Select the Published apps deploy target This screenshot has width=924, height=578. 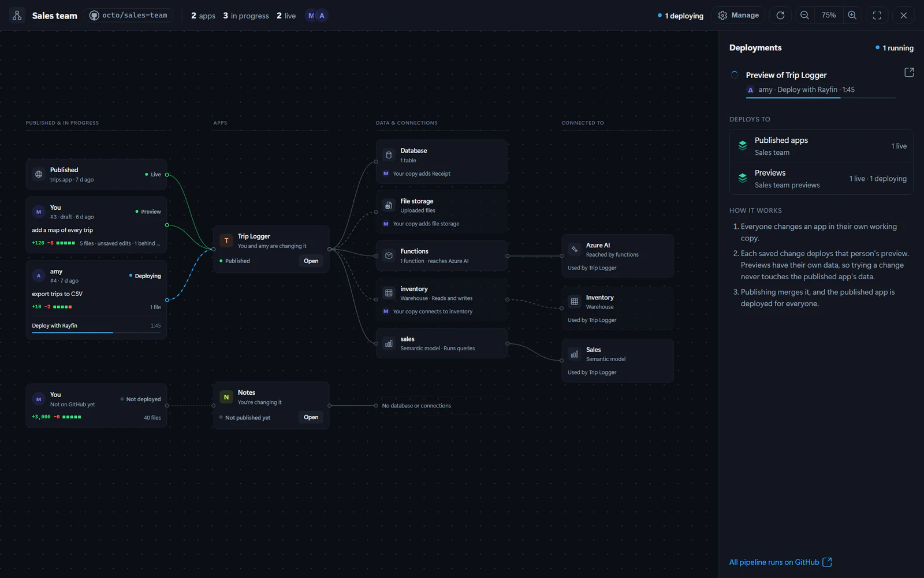tap(821, 146)
